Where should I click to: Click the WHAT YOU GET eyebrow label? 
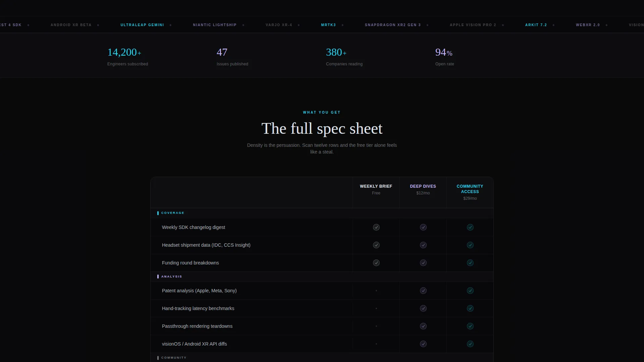(322, 112)
